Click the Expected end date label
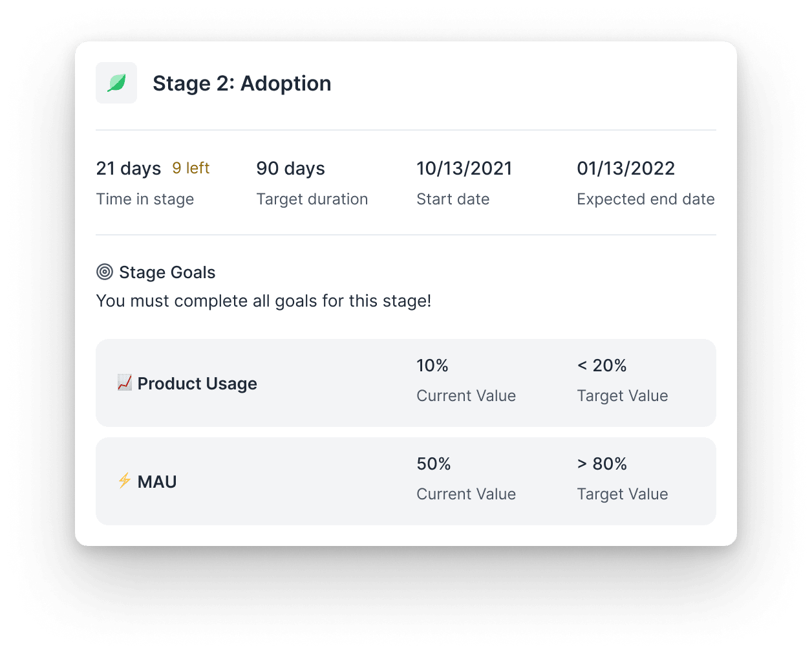The image size is (812, 654). (646, 199)
